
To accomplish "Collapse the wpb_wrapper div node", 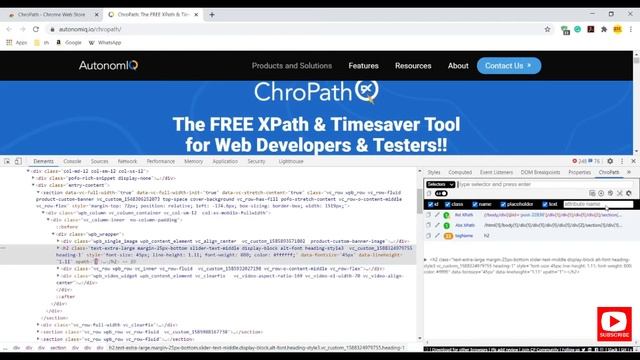I will (53, 234).
